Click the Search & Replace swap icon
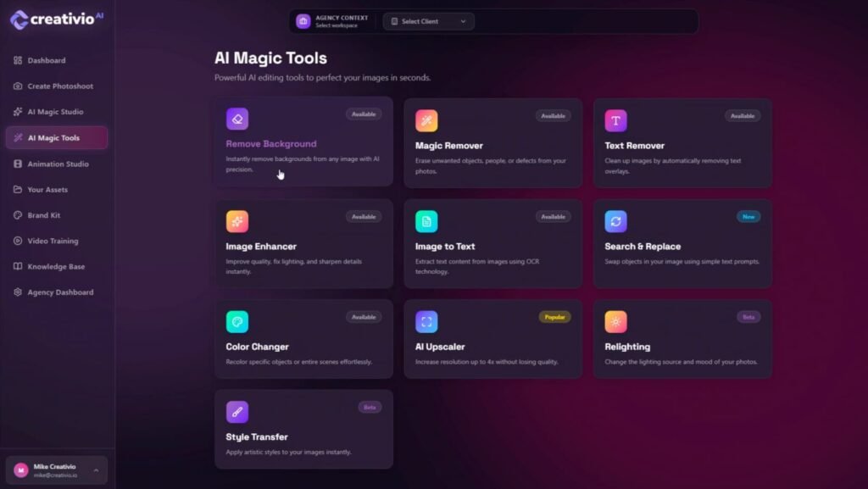Screen dimensions: 868x489 click(x=615, y=222)
